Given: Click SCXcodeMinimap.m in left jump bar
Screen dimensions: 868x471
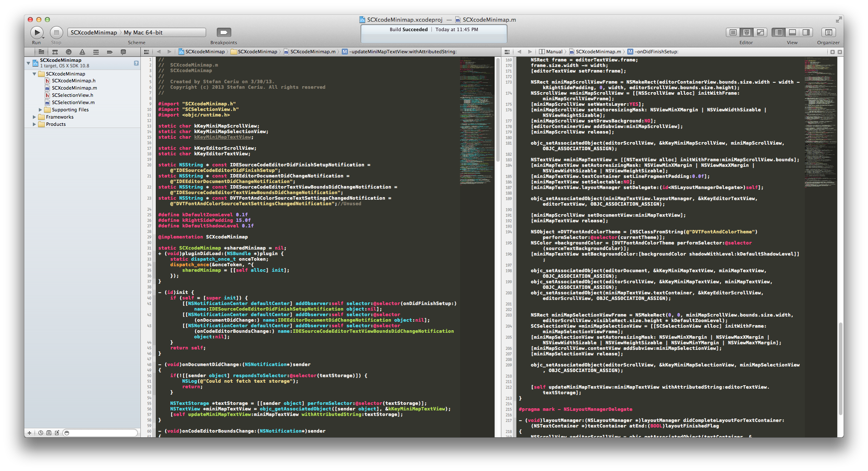Looking at the screenshot, I should pyautogui.click(x=309, y=52).
